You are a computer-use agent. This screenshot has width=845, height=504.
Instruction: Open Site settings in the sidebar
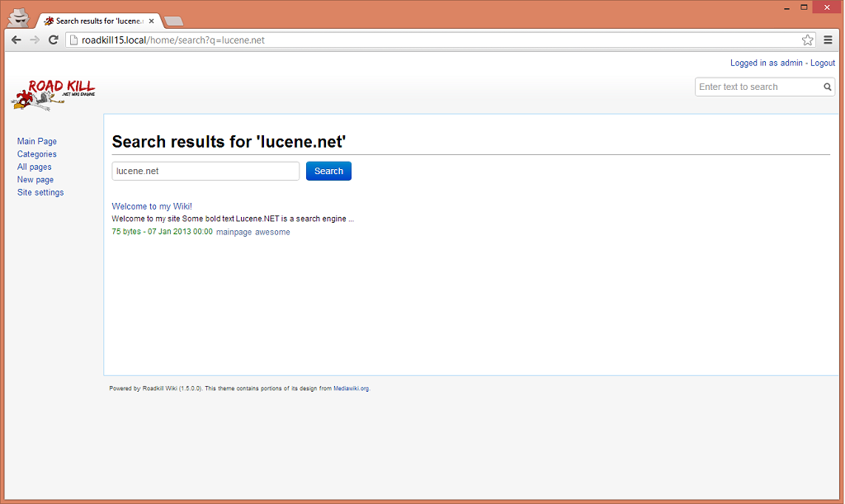[40, 192]
